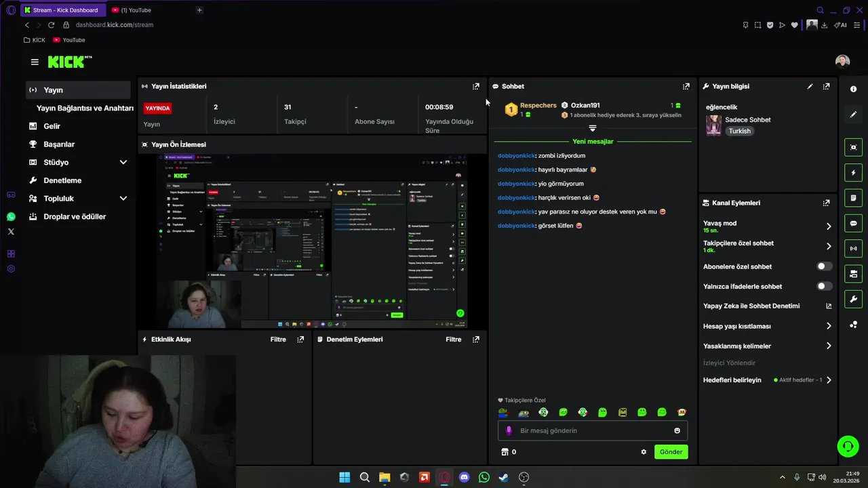Click the YouTube bookmark in bookmarks bar

(x=69, y=40)
